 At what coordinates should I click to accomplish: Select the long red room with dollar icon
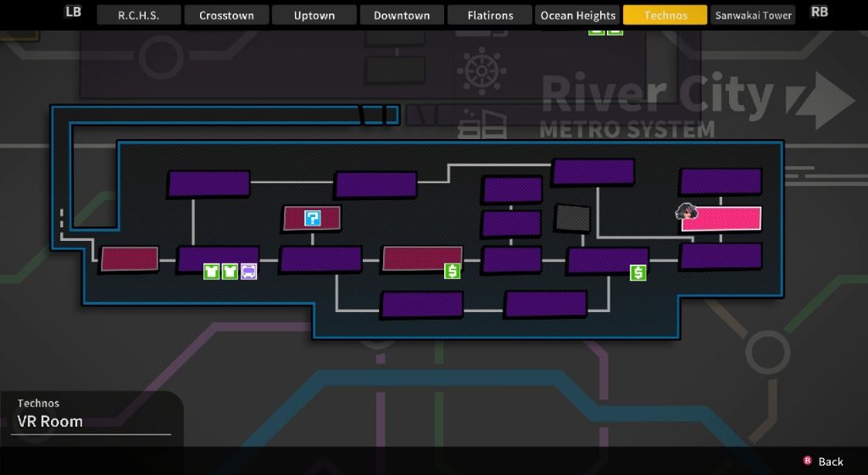422,259
